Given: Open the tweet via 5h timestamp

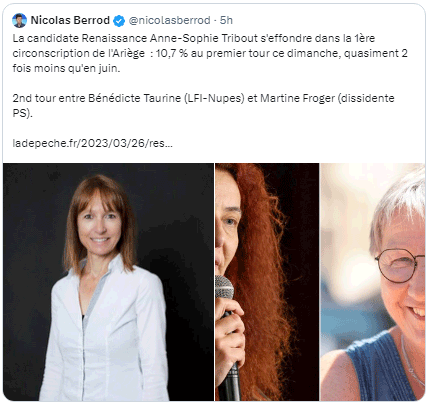Looking at the screenshot, I should point(226,20).
